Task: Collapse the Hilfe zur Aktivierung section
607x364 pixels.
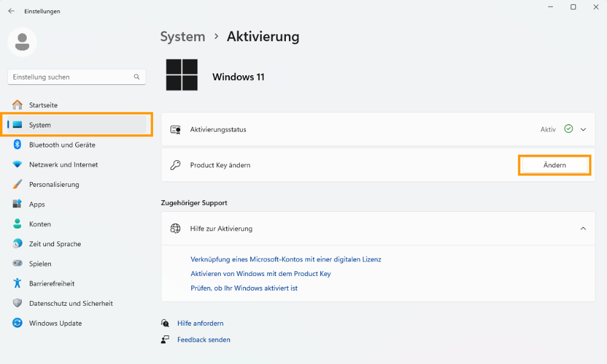Action: (x=583, y=229)
